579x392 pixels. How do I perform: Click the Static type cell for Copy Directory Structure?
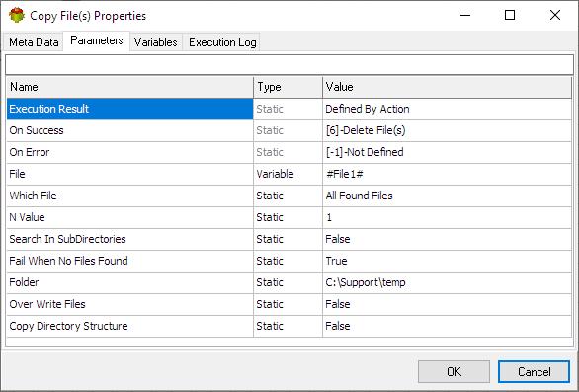(x=289, y=326)
